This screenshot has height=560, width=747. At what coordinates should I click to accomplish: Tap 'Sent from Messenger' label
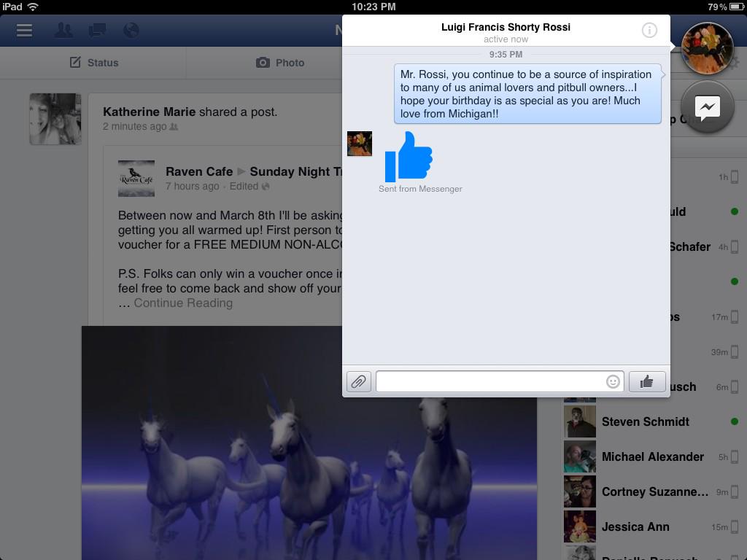pos(420,189)
